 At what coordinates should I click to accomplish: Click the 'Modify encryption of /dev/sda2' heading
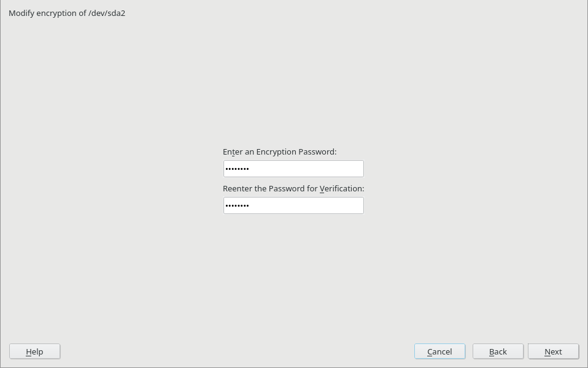pos(67,13)
